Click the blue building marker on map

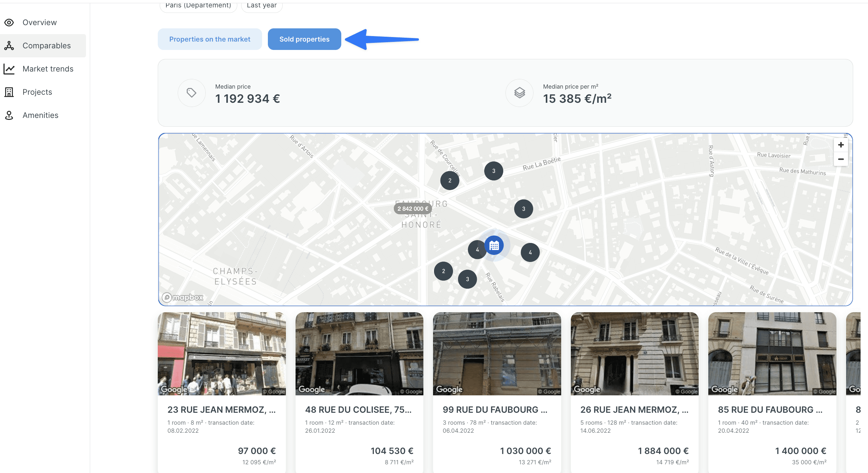(x=494, y=246)
